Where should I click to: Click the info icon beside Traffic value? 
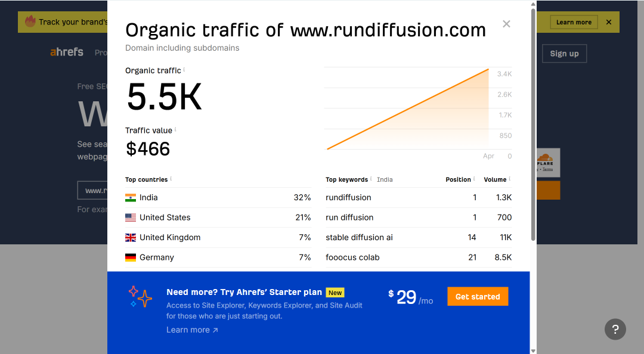click(175, 129)
